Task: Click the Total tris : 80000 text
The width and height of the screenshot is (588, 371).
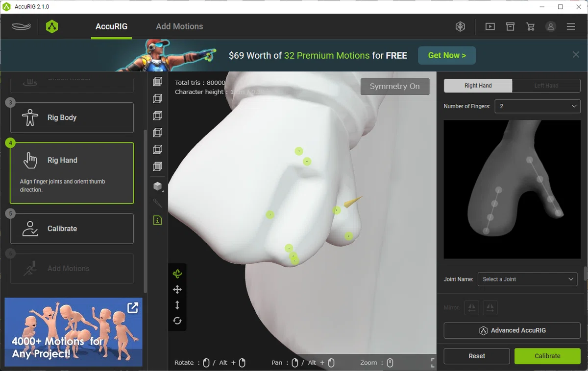Action: (x=200, y=83)
